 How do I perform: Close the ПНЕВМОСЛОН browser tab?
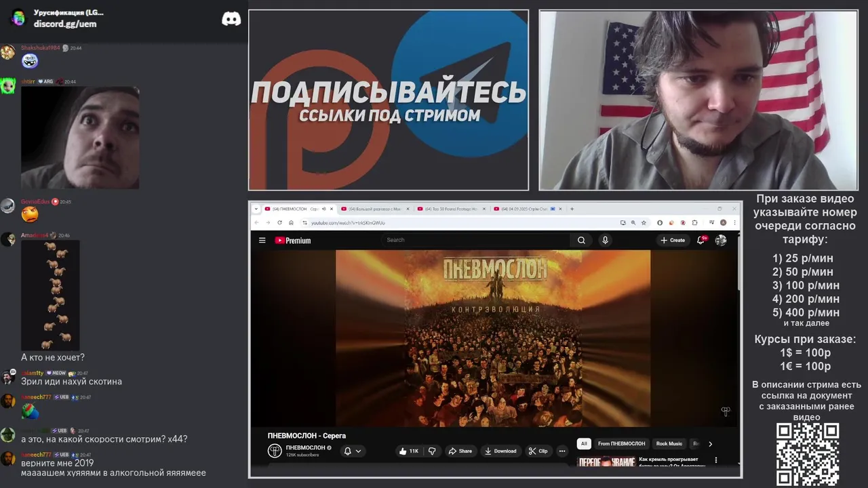332,209
